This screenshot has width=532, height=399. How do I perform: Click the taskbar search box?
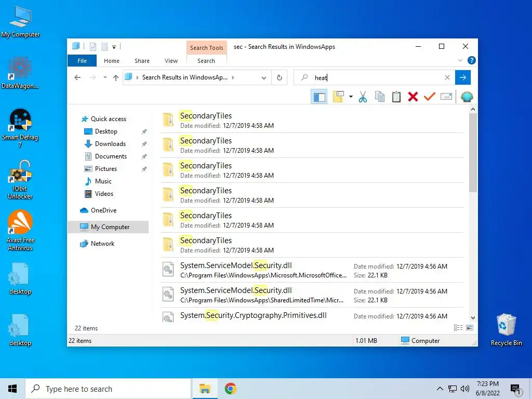pos(108,389)
